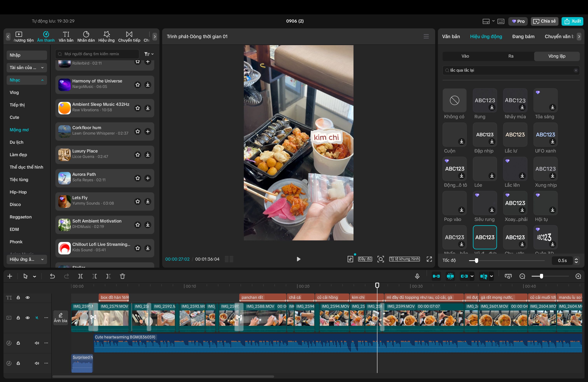Toggle visibility of the main video track

[x=28, y=318]
